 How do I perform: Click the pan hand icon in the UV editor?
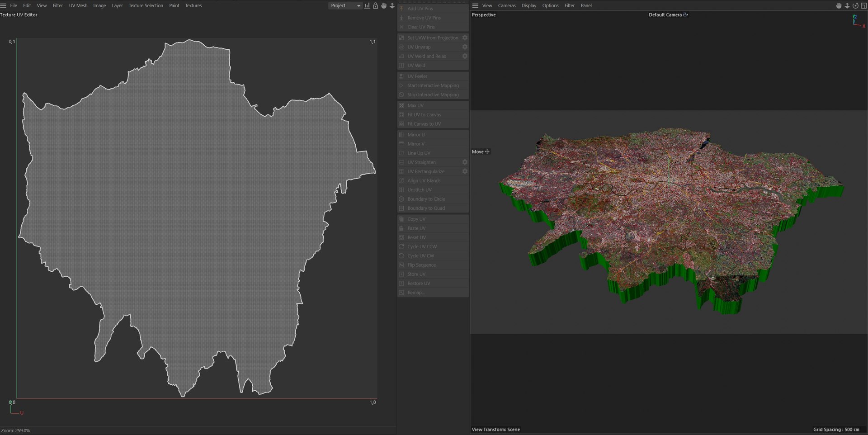pyautogui.click(x=384, y=6)
